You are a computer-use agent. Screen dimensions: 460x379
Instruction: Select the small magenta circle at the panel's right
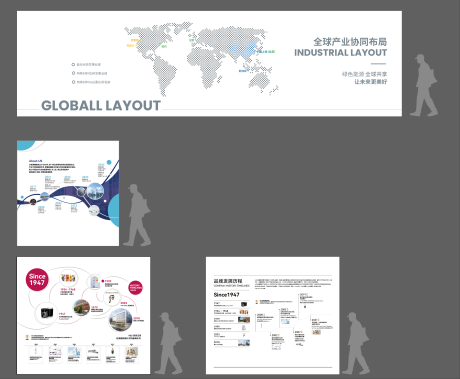point(135,287)
